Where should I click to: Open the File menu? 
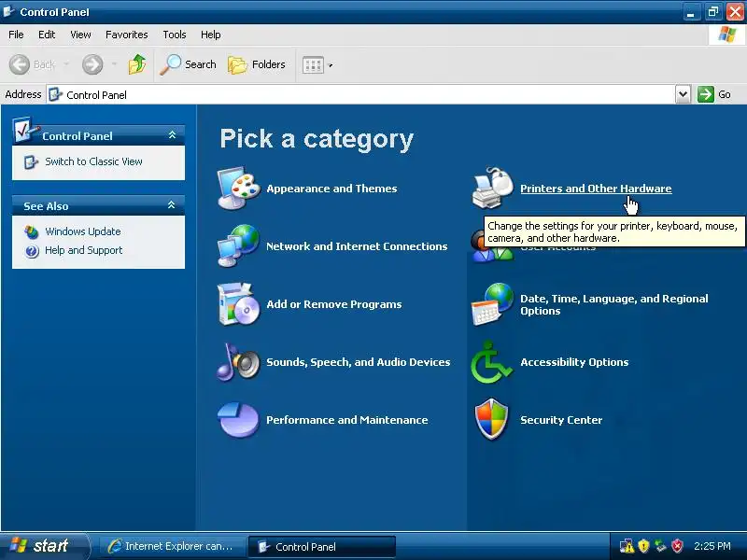click(x=16, y=35)
